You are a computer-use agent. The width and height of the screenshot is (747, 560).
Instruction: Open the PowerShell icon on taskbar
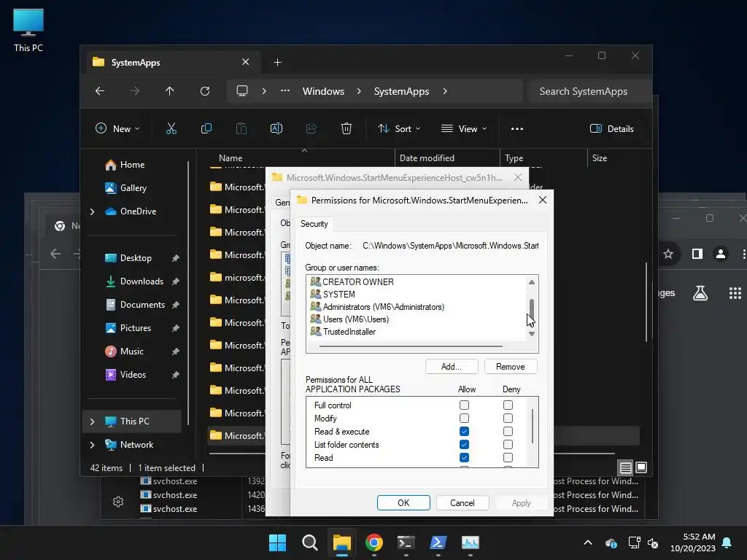[x=438, y=542]
